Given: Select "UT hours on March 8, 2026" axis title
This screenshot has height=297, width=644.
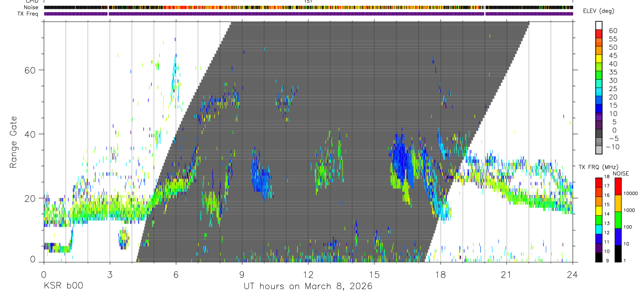Looking at the screenshot, I should (x=308, y=286).
